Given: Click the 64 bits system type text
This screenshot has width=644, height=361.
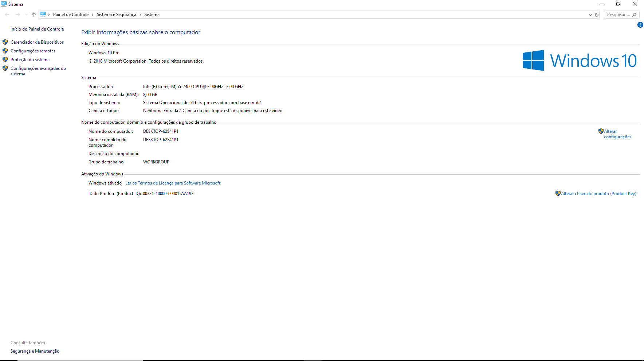Looking at the screenshot, I should [x=202, y=103].
